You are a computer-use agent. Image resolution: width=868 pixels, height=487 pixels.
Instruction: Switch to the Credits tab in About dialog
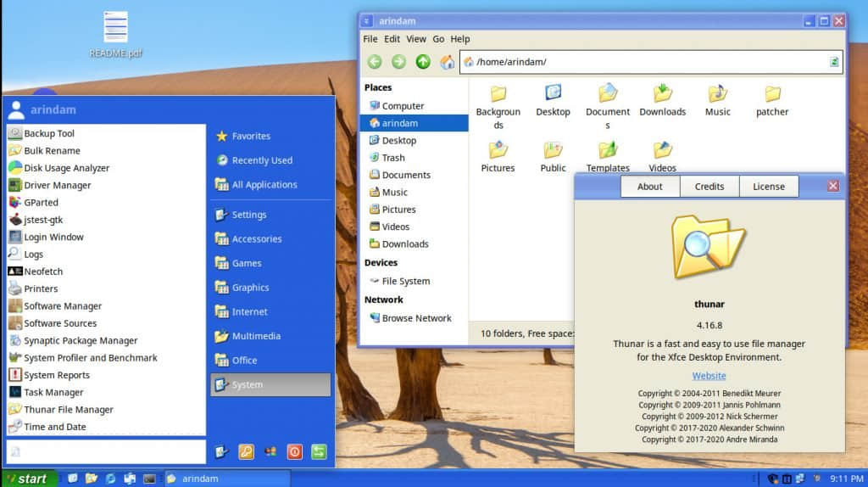[x=709, y=186]
